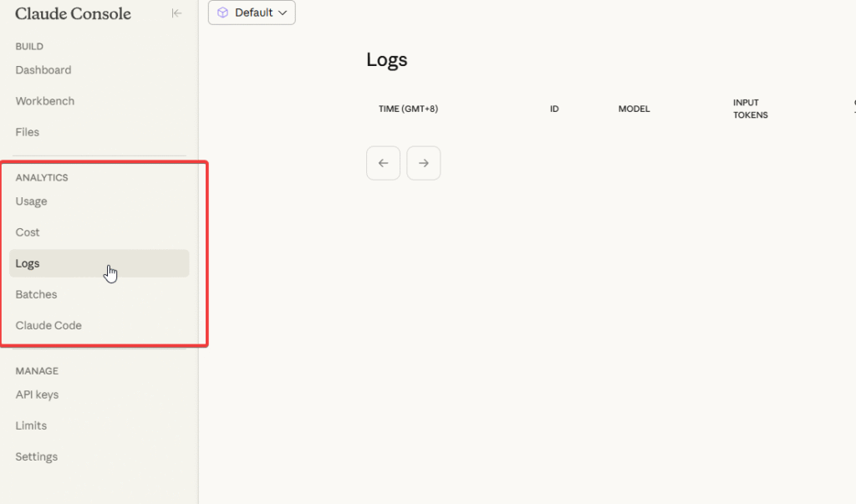
Task: Click the Claude Console logo
Action: pyautogui.click(x=73, y=14)
